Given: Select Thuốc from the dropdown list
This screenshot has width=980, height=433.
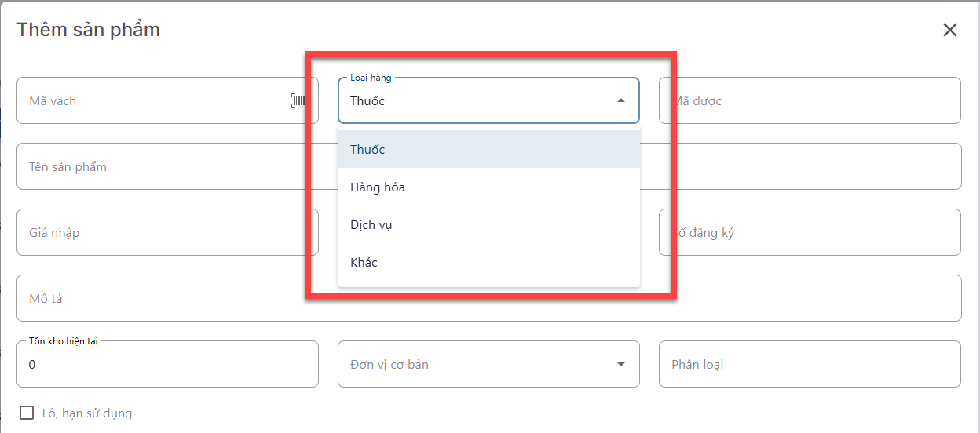Looking at the screenshot, I should 367,149.
